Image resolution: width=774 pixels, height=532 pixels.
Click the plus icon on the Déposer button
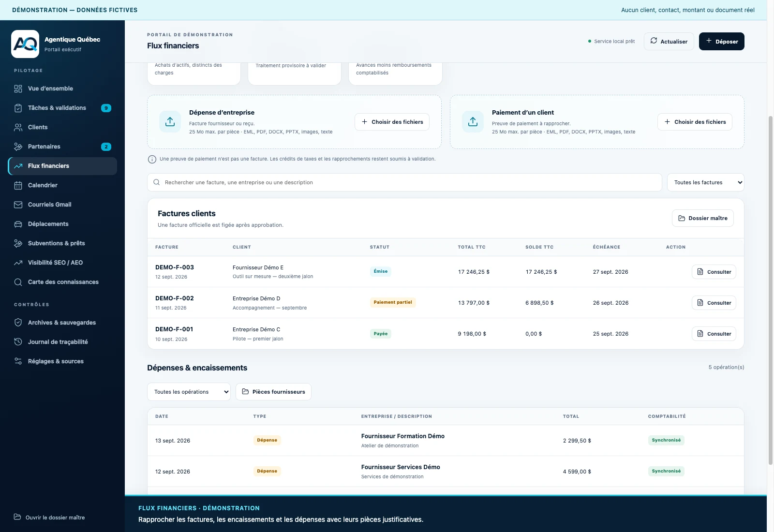709,41
